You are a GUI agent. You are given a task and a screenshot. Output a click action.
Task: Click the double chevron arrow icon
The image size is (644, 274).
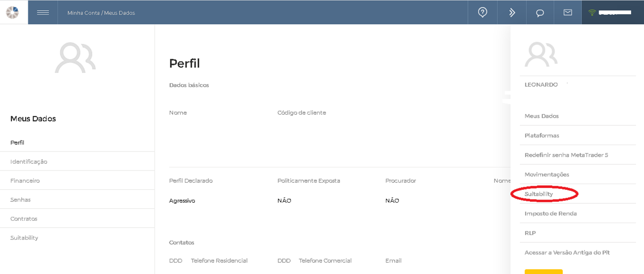pyautogui.click(x=512, y=12)
